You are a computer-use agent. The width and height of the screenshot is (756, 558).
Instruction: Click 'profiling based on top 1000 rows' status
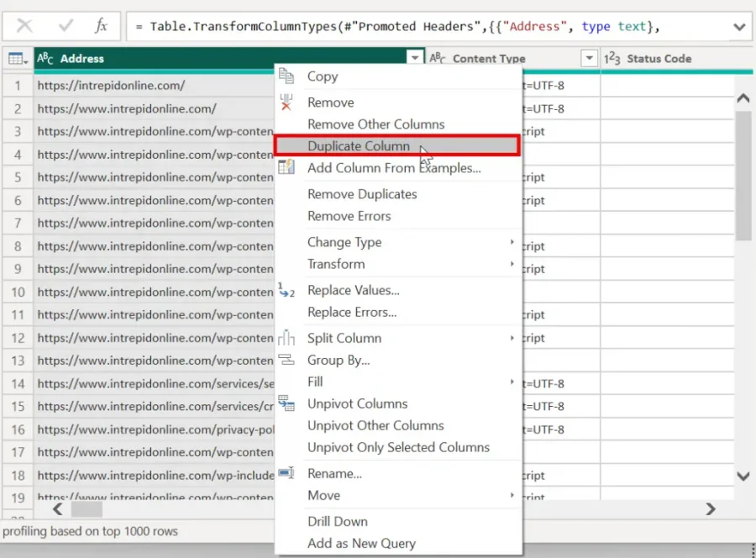90,531
